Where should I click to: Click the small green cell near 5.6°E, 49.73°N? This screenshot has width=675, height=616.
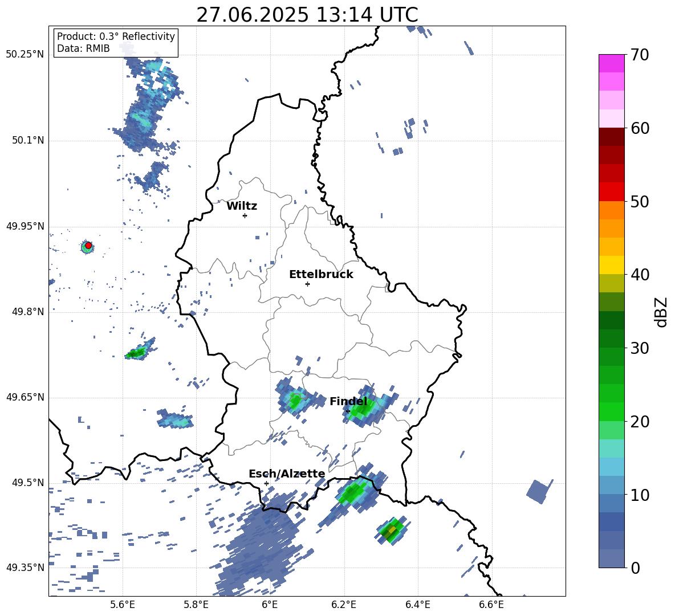click(139, 350)
